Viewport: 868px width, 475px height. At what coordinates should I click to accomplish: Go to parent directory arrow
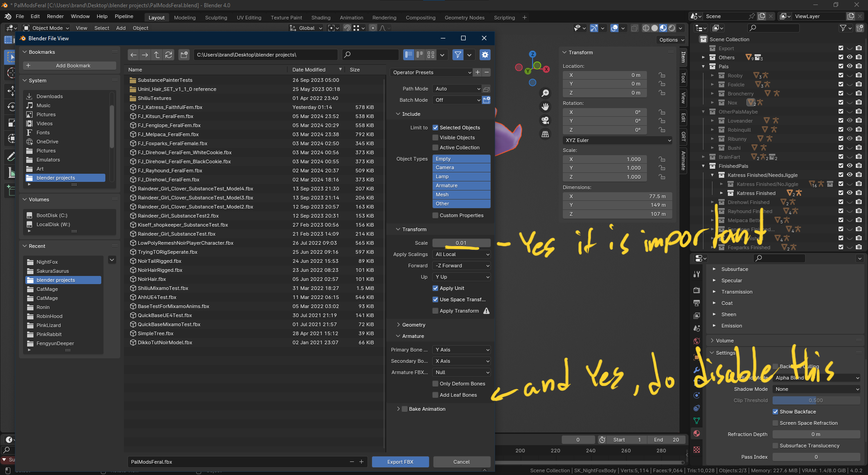pyautogui.click(x=157, y=55)
